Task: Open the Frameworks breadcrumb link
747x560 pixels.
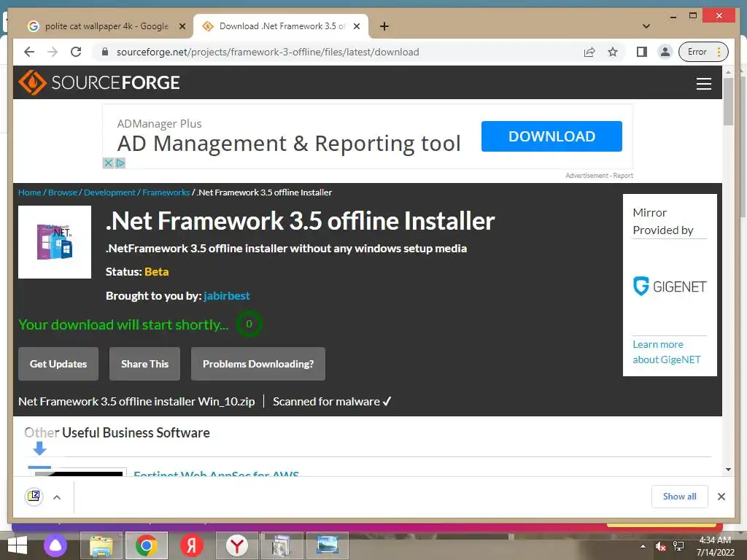Action: (x=166, y=192)
